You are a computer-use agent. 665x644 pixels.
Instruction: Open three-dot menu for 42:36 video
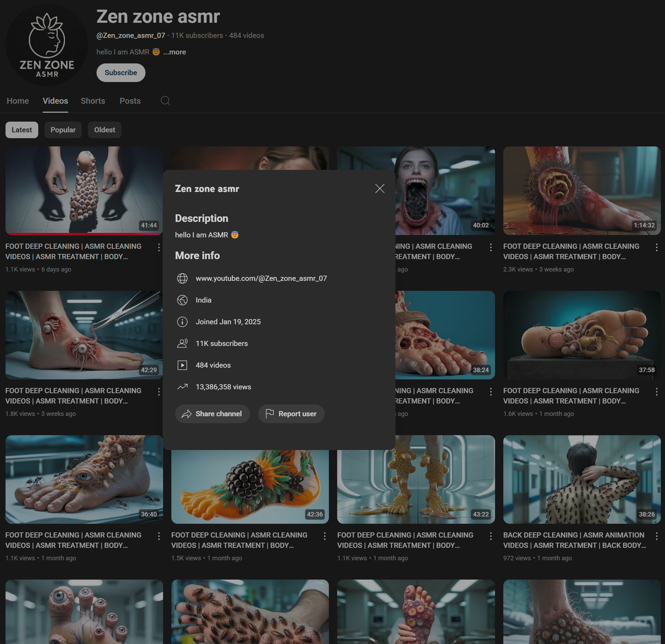point(325,536)
